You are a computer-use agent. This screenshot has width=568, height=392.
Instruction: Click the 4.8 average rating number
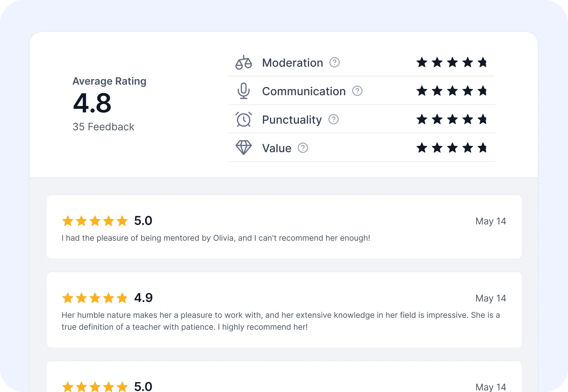click(x=92, y=103)
